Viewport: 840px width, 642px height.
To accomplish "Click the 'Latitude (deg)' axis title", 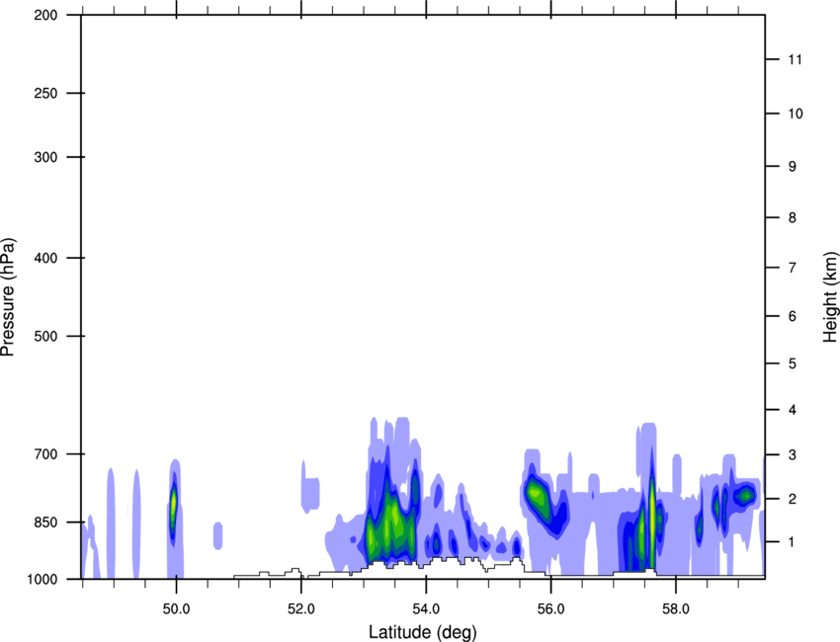I will 422,632.
